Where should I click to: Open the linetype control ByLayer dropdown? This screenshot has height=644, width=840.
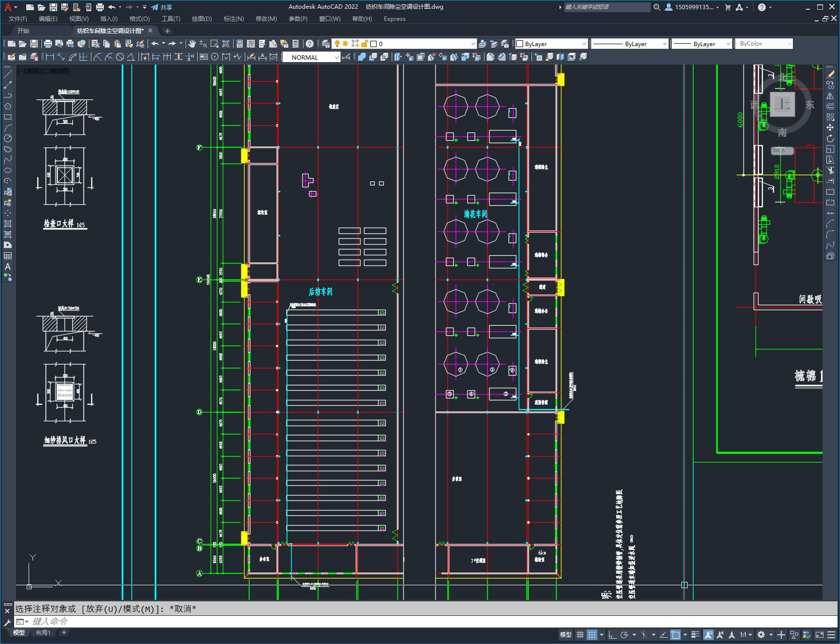coord(630,44)
